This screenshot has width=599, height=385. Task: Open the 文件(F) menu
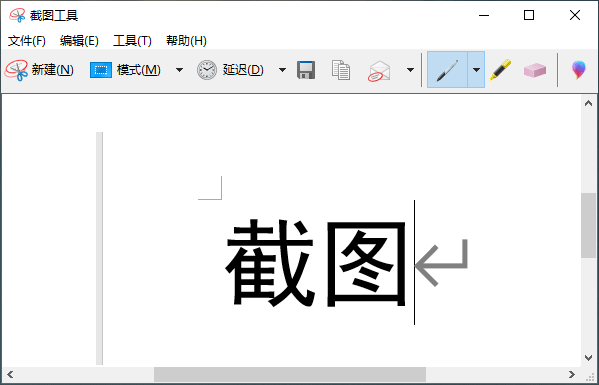27,41
